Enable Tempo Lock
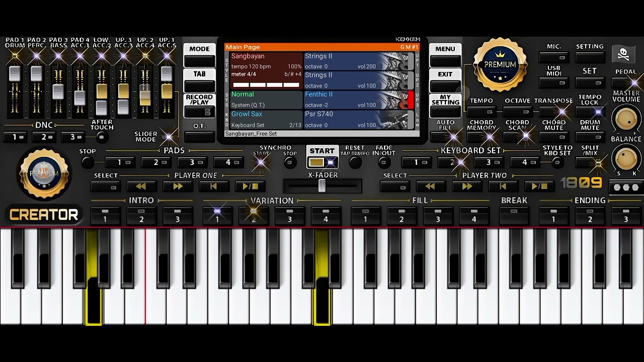 coord(590,112)
